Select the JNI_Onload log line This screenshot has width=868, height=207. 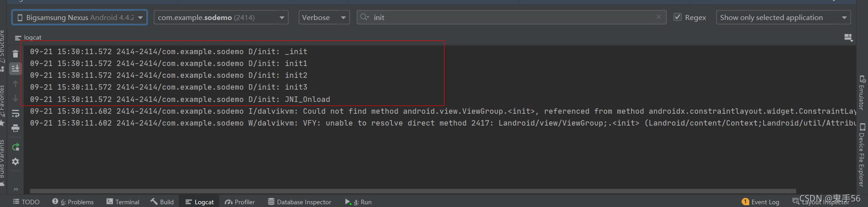[180, 99]
